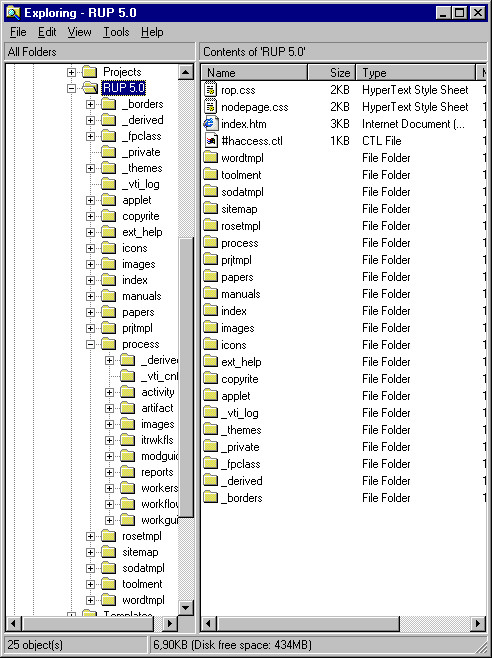492x658 pixels.
Task: Click the sitemap folder icon in contents list
Action: tap(211, 208)
